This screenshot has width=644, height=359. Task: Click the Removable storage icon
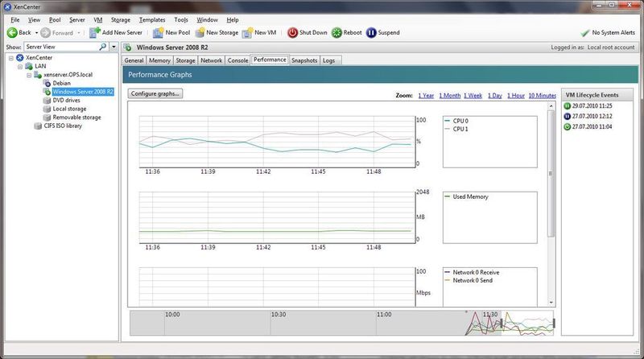(x=47, y=118)
